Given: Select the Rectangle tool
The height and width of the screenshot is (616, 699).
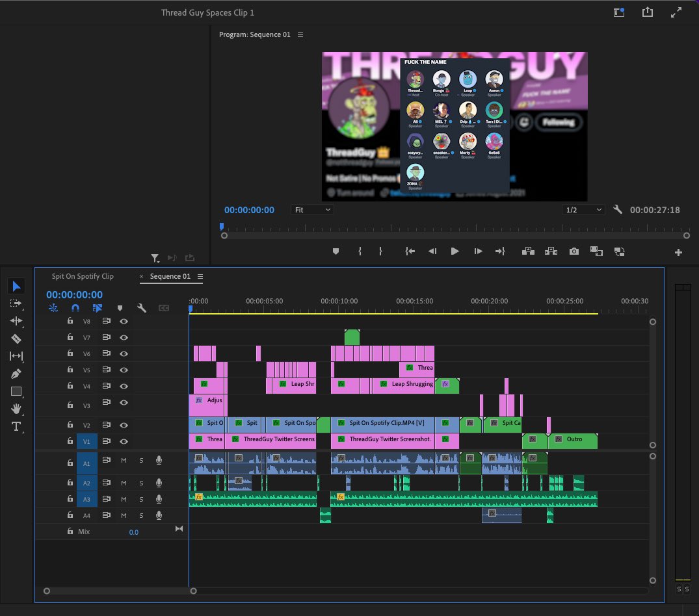Looking at the screenshot, I should tap(16, 391).
